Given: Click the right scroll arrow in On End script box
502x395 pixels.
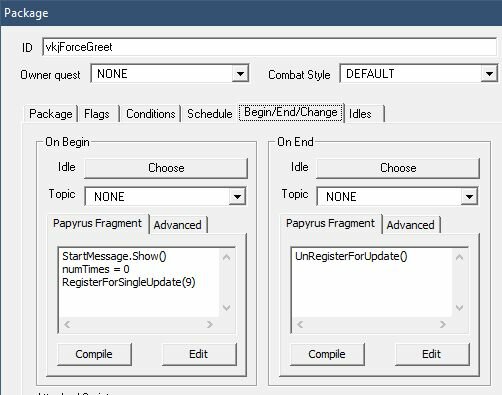Looking at the screenshot, I should coord(443,324).
